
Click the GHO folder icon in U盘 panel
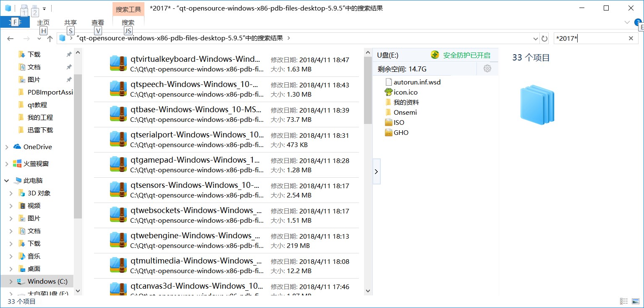[x=388, y=132]
